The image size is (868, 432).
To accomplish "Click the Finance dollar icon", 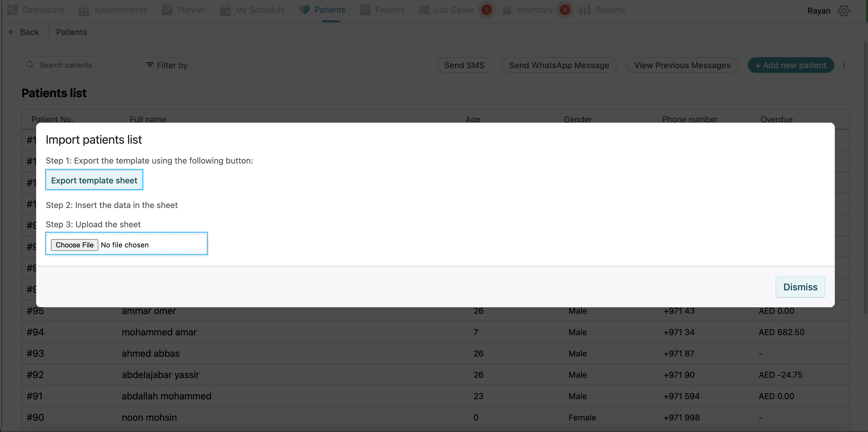I will (x=365, y=10).
